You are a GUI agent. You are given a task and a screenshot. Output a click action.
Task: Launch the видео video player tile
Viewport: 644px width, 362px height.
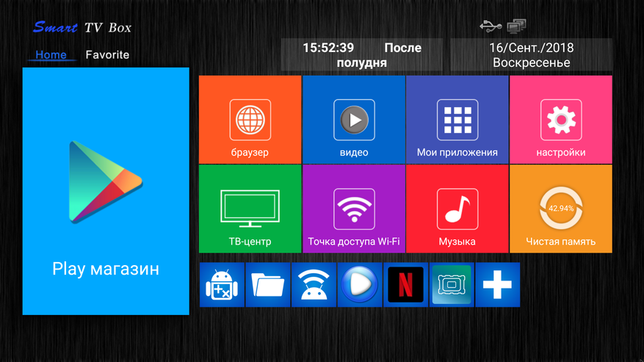[354, 120]
